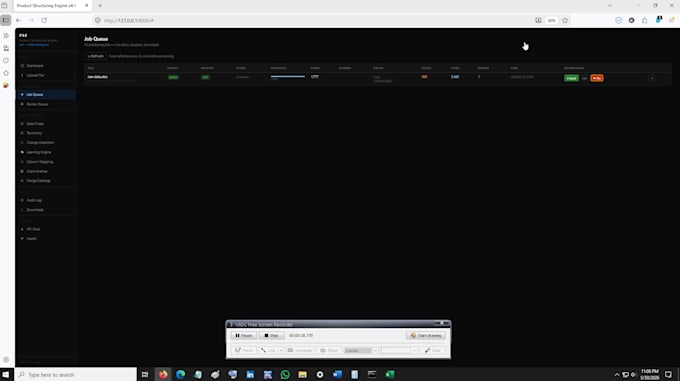Pause recording in VSDC Free Screen Recorder

243,335
